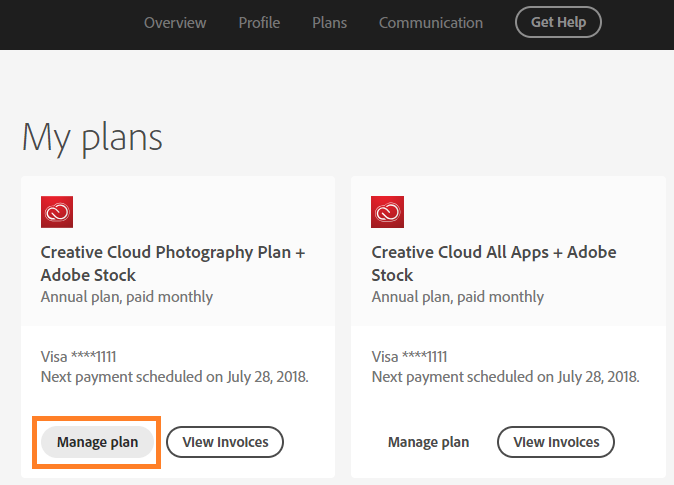Screen dimensions: 674x485
Task: Click next payment date in Photography Plan card
Action: tap(174, 377)
